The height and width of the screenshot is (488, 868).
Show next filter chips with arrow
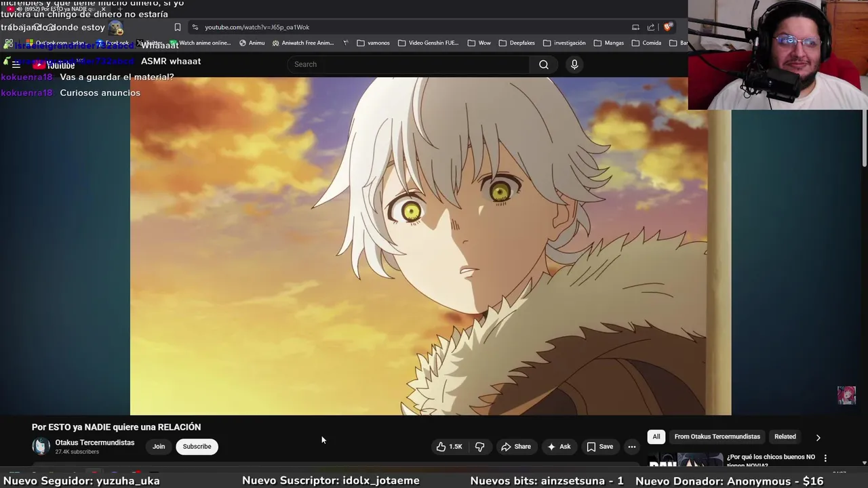click(818, 437)
